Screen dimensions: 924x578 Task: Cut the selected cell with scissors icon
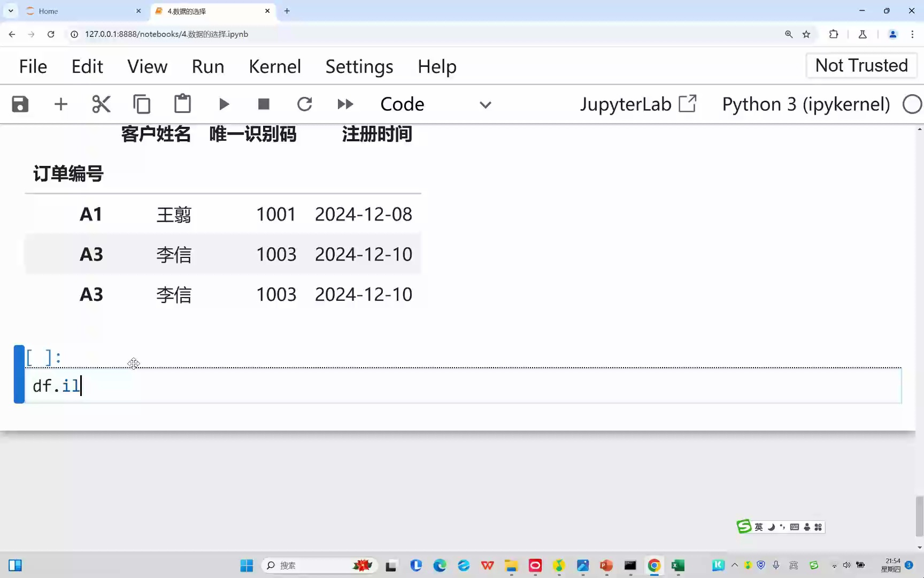click(101, 104)
